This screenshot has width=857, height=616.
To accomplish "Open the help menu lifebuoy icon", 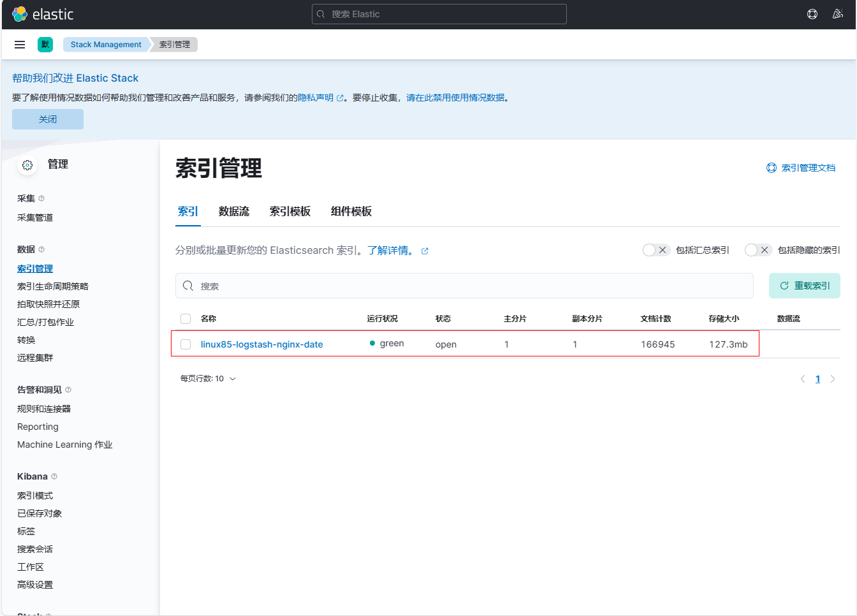I will (x=812, y=14).
